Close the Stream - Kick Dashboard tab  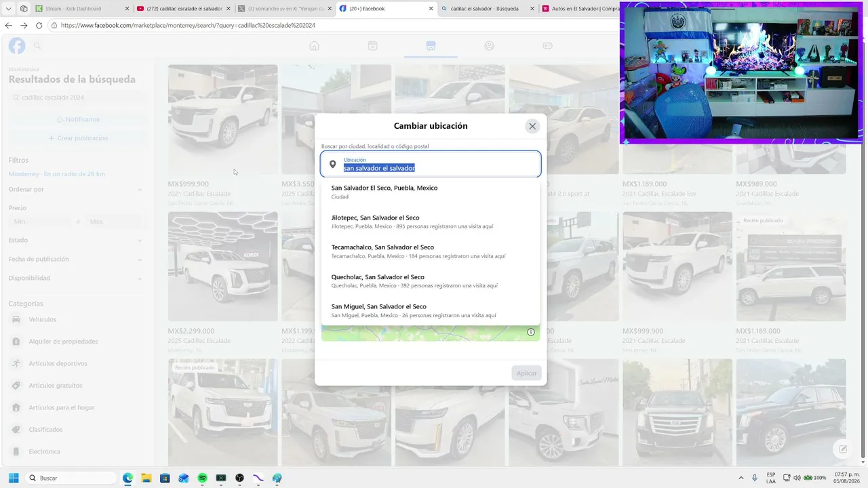[x=127, y=9]
